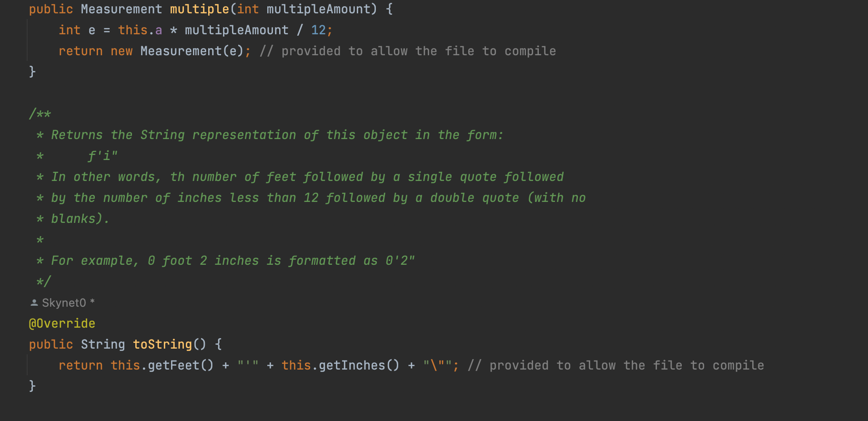Click the multipleAmount parameter in the method signature
868x421 pixels.
coord(318,9)
